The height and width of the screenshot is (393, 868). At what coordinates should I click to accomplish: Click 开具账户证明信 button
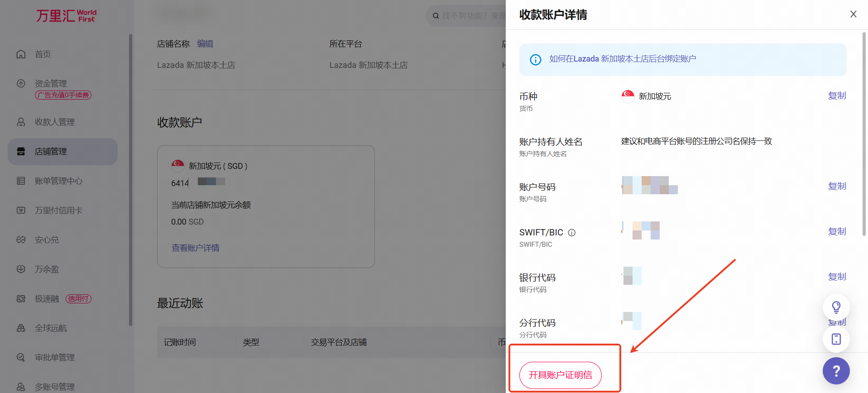tap(560, 375)
